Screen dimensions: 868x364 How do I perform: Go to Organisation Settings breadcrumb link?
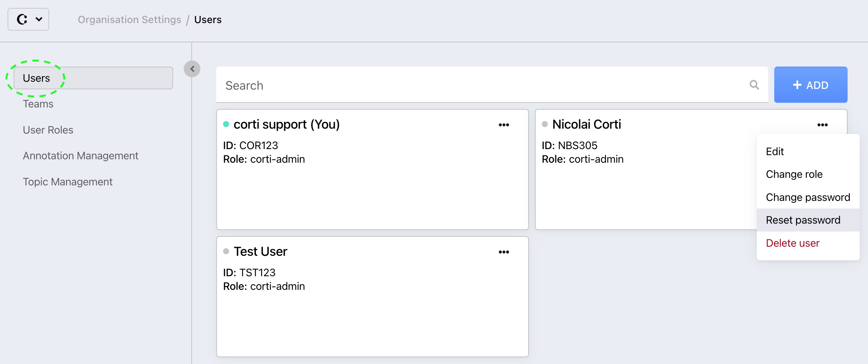[129, 20]
